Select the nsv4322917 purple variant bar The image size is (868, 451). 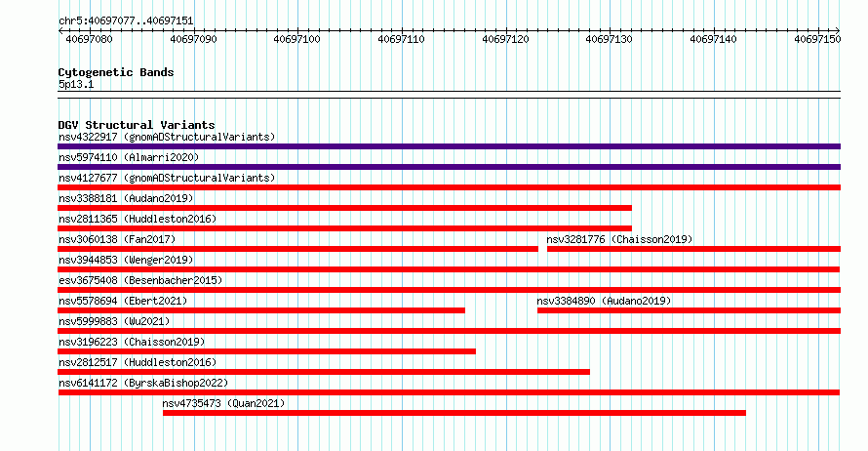click(x=449, y=146)
